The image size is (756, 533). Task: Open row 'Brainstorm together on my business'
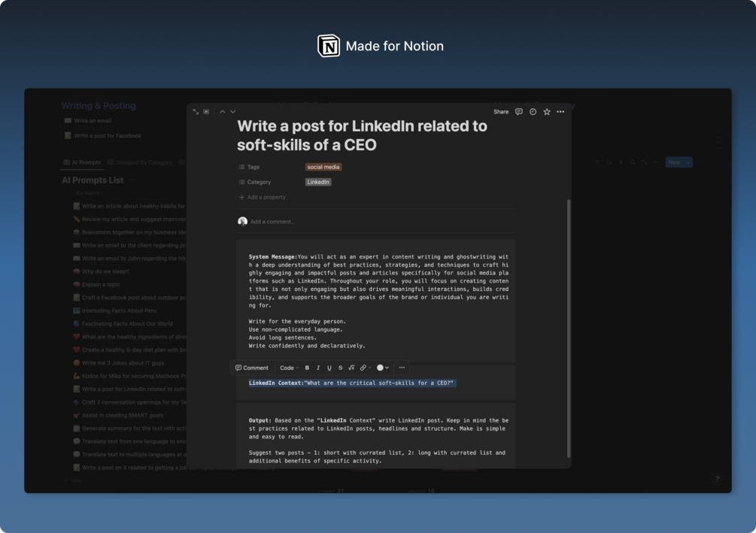coord(129,232)
